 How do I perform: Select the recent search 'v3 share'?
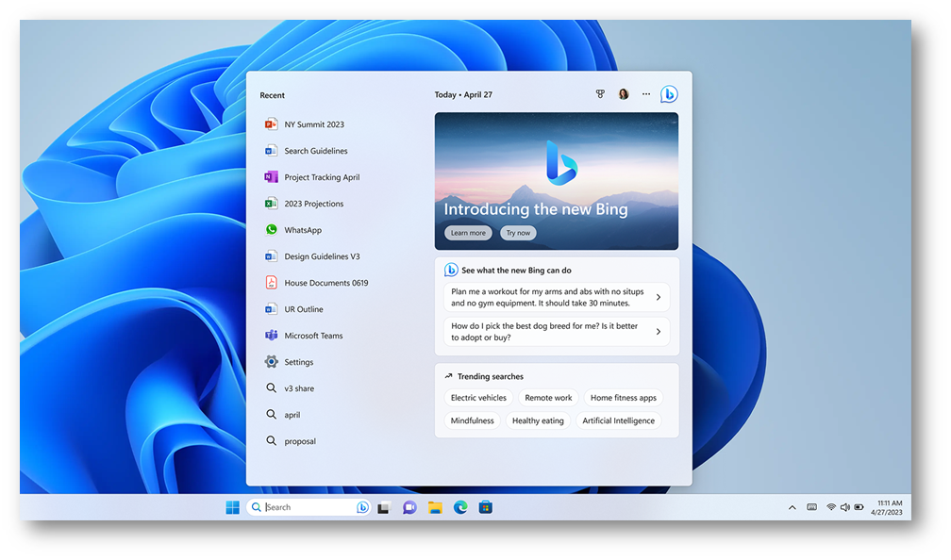click(299, 388)
